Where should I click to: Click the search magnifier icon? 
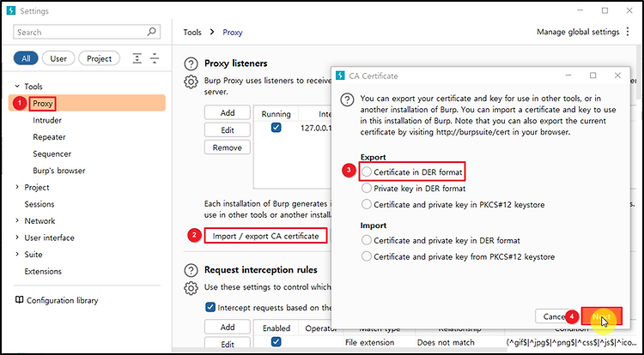point(151,32)
